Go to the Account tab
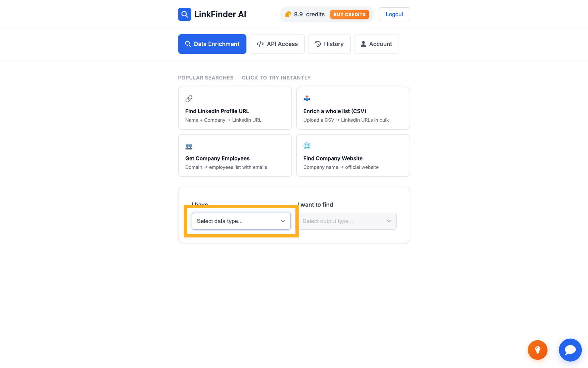The image size is (588, 368). pos(376,44)
